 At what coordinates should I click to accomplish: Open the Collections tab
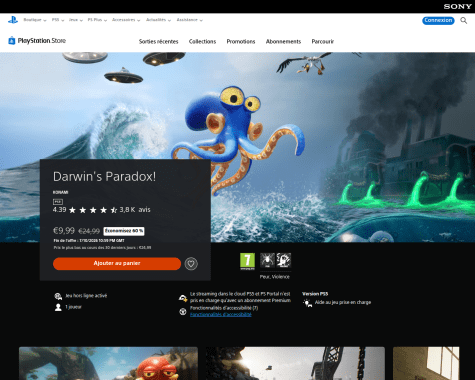(x=202, y=42)
